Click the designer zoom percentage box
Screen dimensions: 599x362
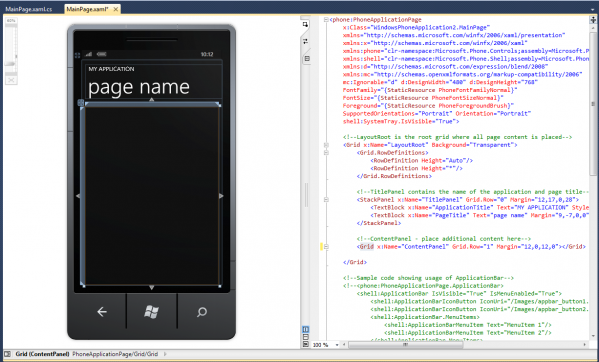pyautogui.click(x=11, y=21)
